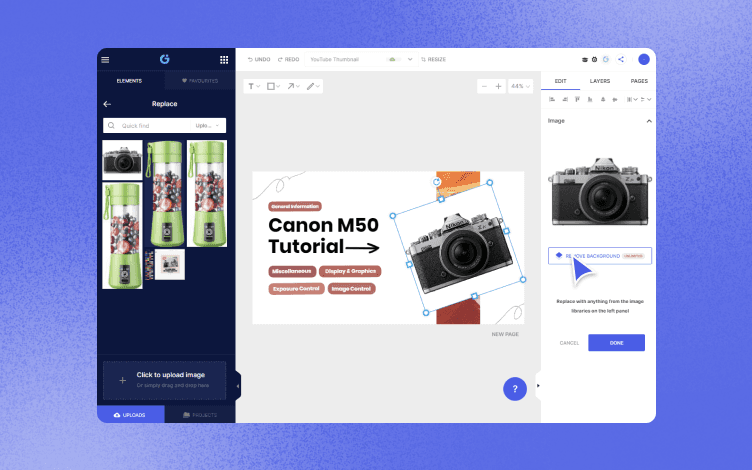Open the apps grid icon
The image size is (752, 470).
[x=224, y=60]
